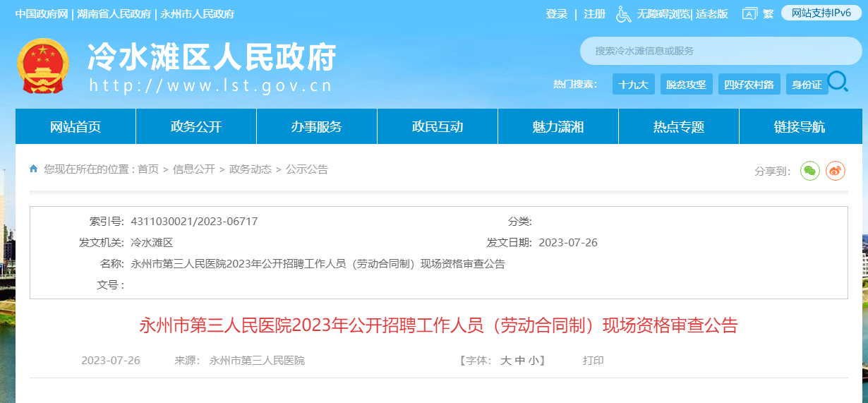The image size is (868, 403).
Task: Open 中国政府网 link
Action: [x=42, y=13]
